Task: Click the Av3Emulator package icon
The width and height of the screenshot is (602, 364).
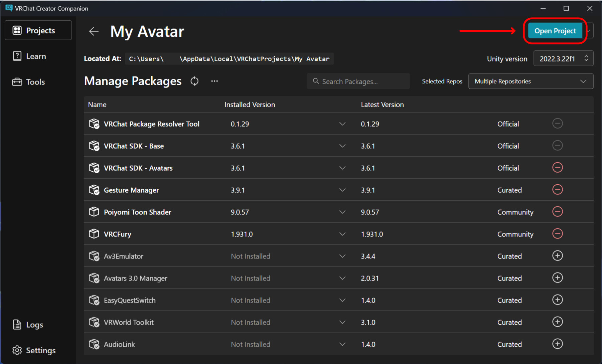Action: [94, 256]
